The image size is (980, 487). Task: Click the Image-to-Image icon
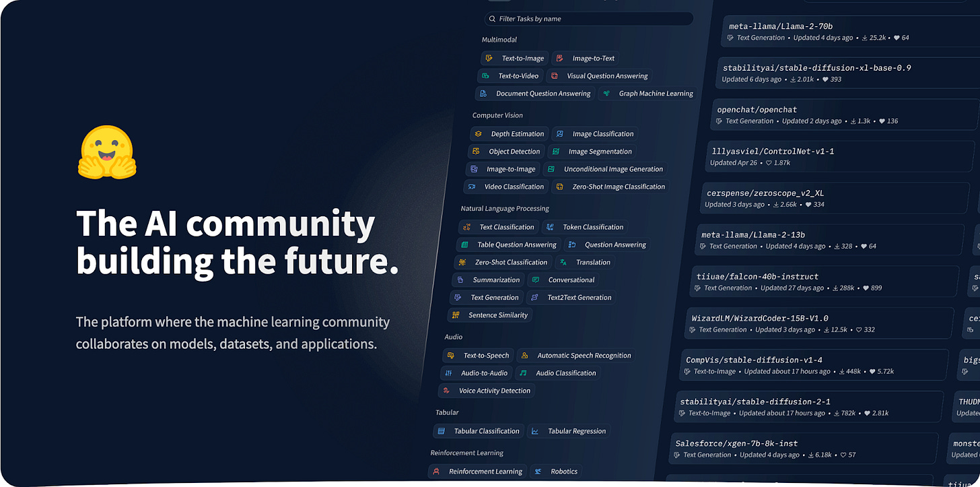474,169
